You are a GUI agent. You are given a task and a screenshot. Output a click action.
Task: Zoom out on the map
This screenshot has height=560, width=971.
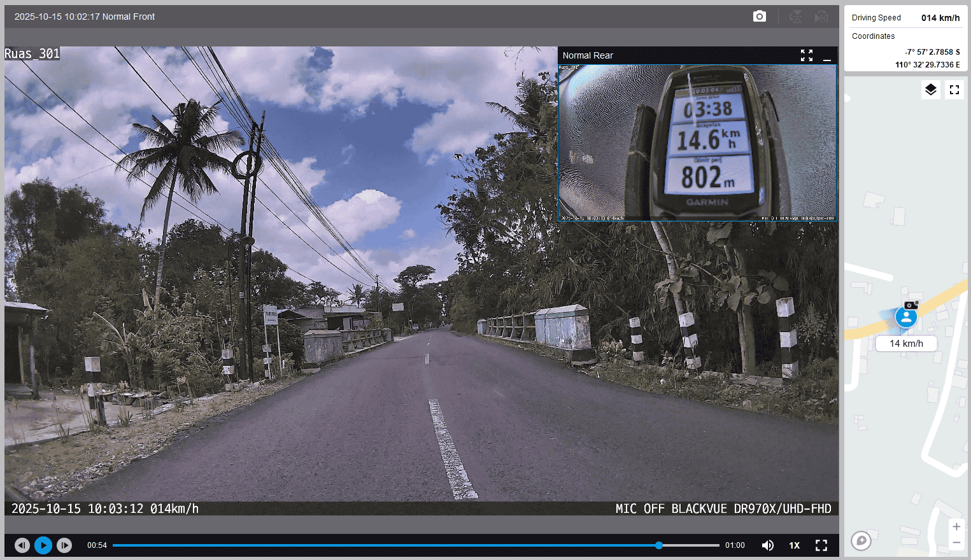[x=956, y=543]
